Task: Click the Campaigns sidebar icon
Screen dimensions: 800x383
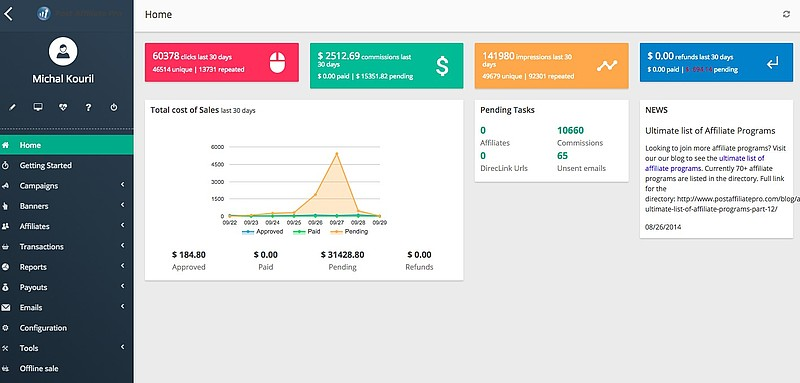Action: [x=5, y=186]
